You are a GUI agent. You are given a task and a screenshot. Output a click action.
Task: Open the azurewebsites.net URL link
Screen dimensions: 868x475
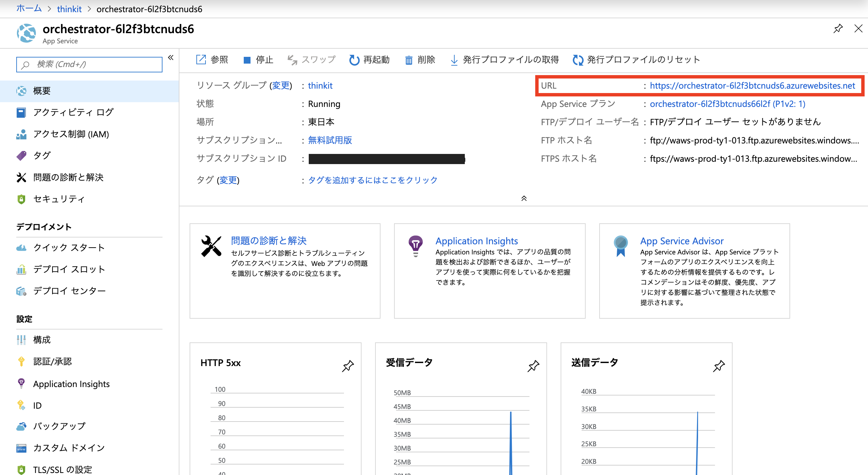click(x=752, y=86)
